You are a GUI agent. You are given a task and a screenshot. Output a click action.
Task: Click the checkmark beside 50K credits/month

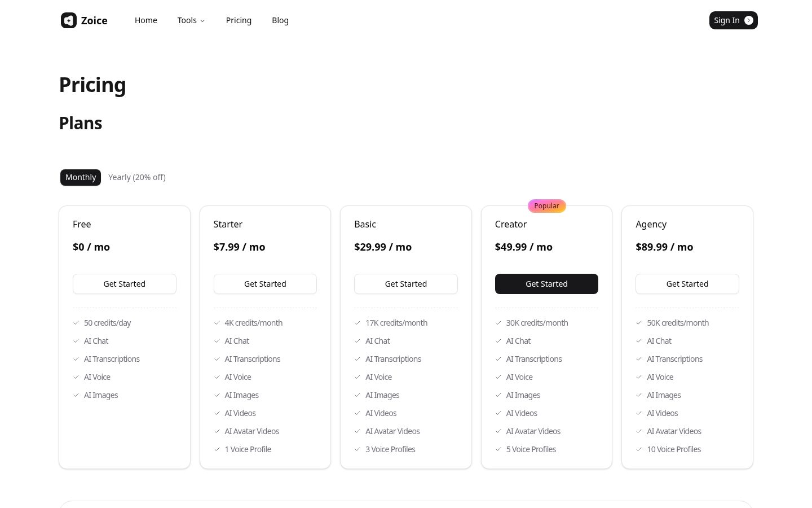pyautogui.click(x=639, y=323)
